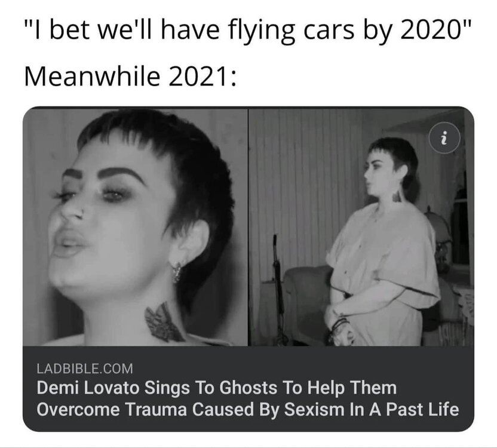Click the word "Sexism" in the headline
Image resolution: width=497 pixels, height=448 pixels.
tap(314, 409)
